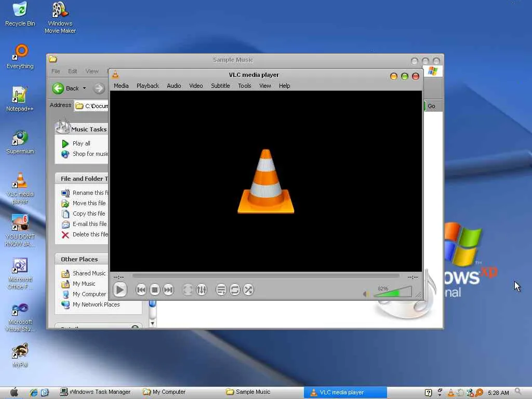Click the Go button in Sample Music
The image size is (532, 399).
click(431, 106)
